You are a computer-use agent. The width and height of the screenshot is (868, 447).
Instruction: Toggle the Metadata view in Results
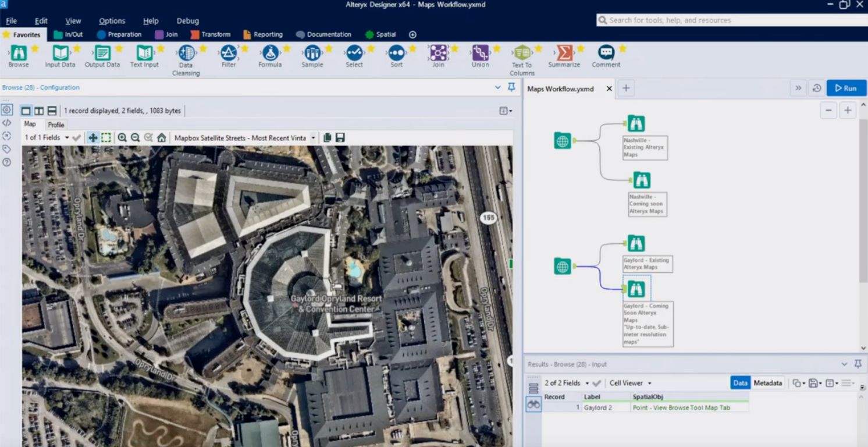click(x=767, y=382)
